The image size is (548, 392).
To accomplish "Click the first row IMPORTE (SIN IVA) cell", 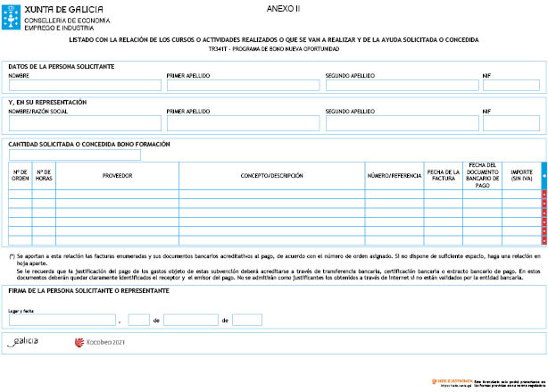I will 521,195.
